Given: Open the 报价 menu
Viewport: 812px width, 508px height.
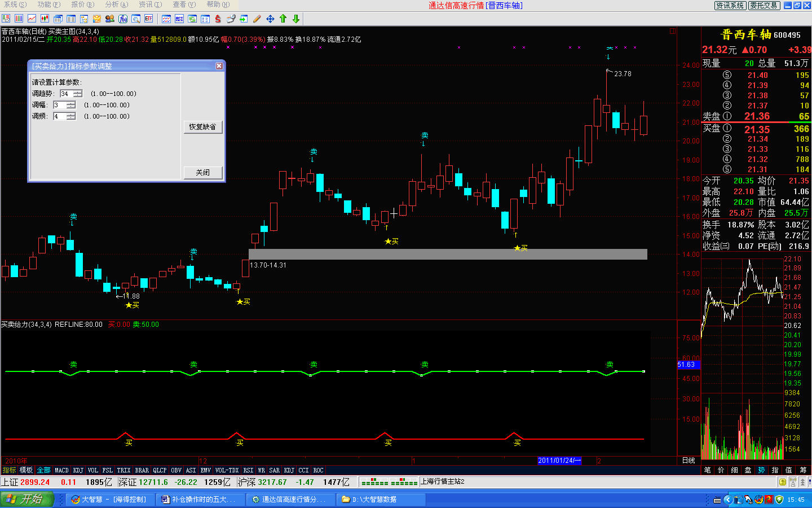Looking at the screenshot, I should pos(82,5).
